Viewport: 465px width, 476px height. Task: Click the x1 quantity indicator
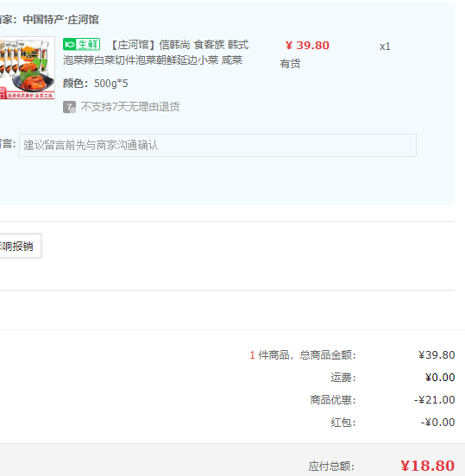(385, 47)
